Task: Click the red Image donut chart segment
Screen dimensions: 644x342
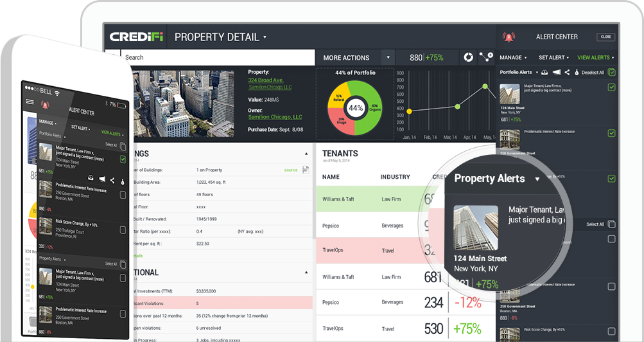Action: (340, 122)
